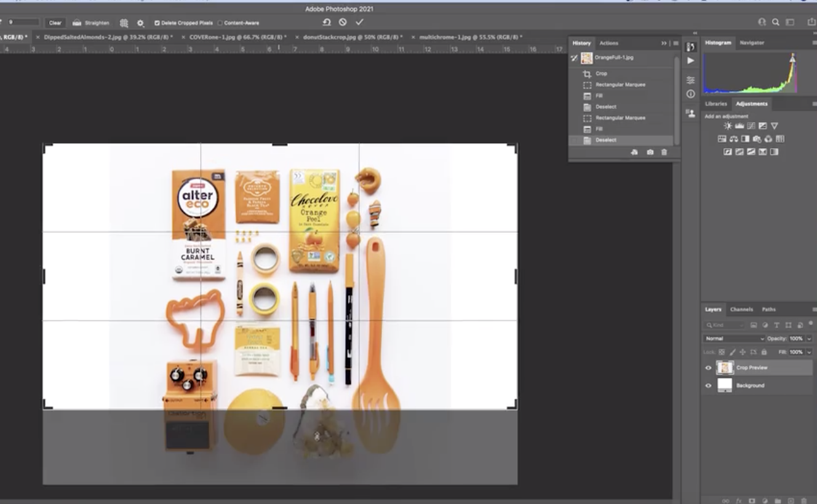Commit the crop with the checkmark icon
Image resolution: width=817 pixels, height=504 pixels.
359,22
